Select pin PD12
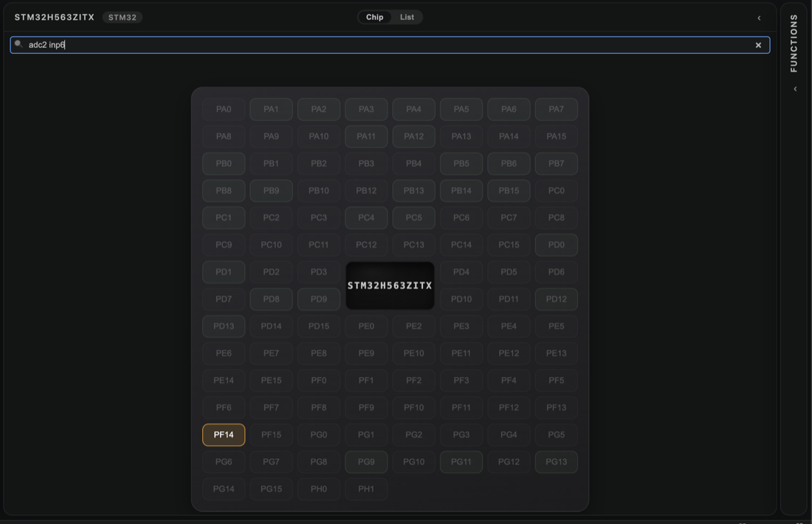The width and height of the screenshot is (812, 524). tap(556, 300)
